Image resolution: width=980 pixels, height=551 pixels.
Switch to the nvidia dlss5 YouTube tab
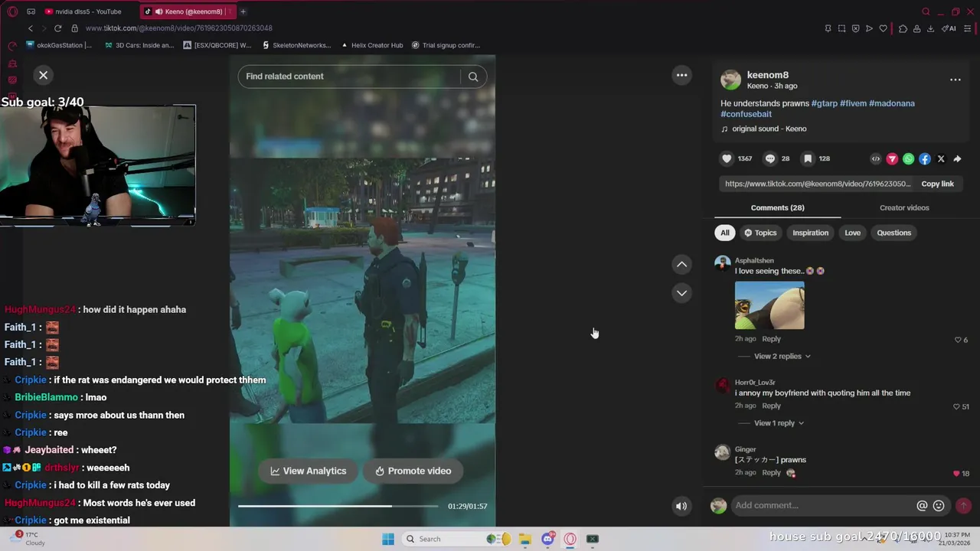[x=88, y=11]
